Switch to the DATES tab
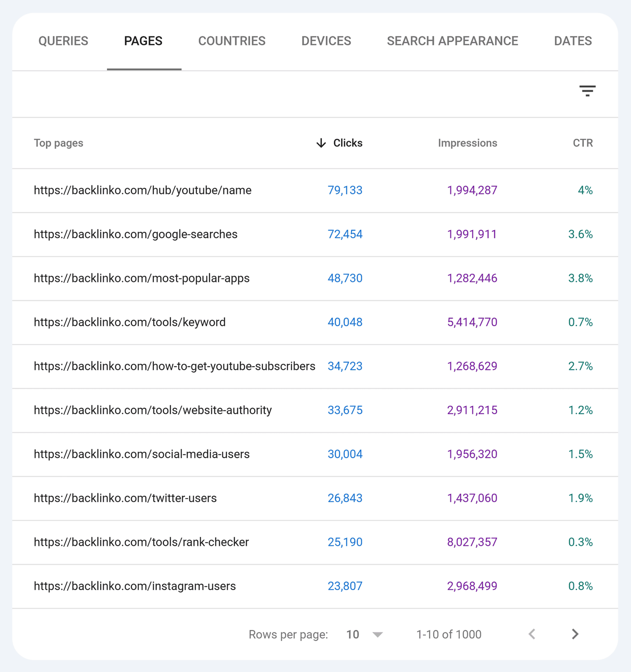Image resolution: width=631 pixels, height=672 pixels. (573, 41)
